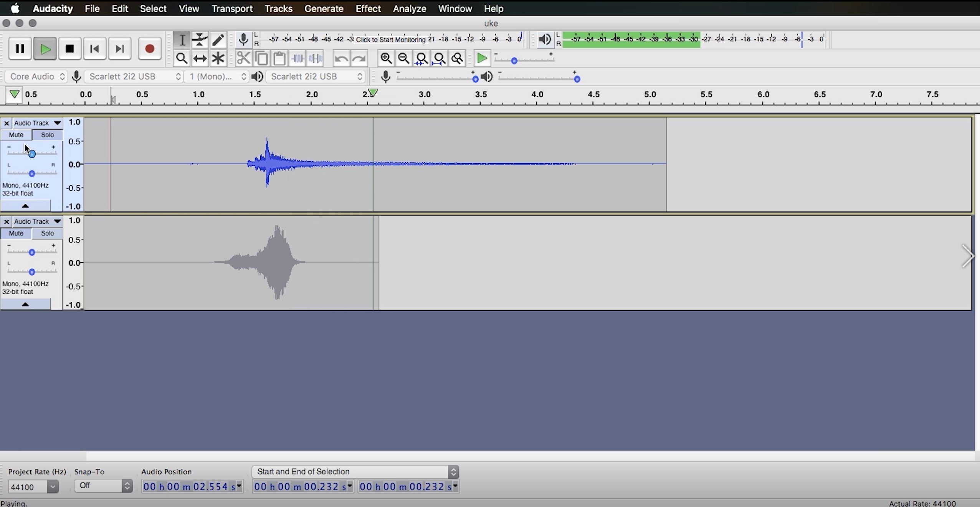Image resolution: width=980 pixels, height=507 pixels.
Task: Open the Effect menu
Action: pyautogui.click(x=367, y=8)
